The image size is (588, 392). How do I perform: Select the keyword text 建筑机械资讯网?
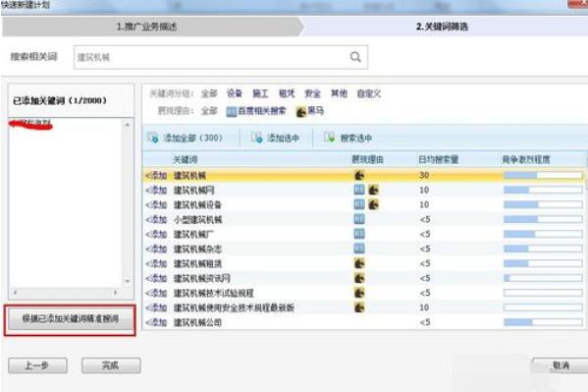tap(202, 278)
